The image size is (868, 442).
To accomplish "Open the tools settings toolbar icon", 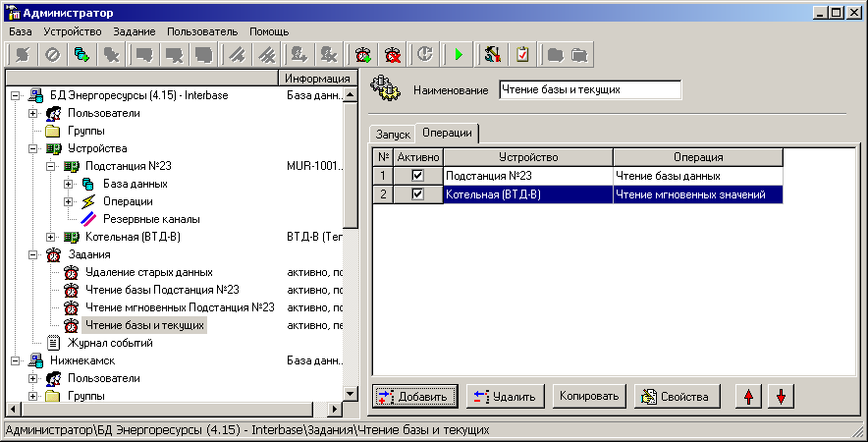I will tap(492, 54).
